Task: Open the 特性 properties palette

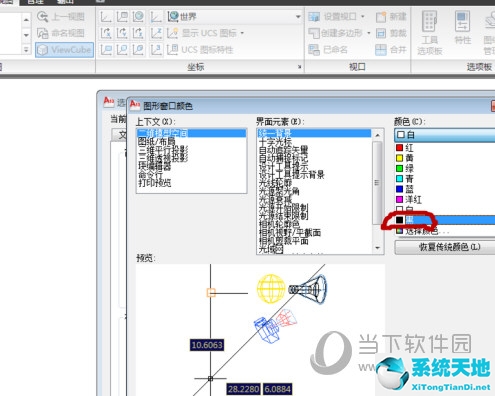Action: pyautogui.click(x=463, y=27)
